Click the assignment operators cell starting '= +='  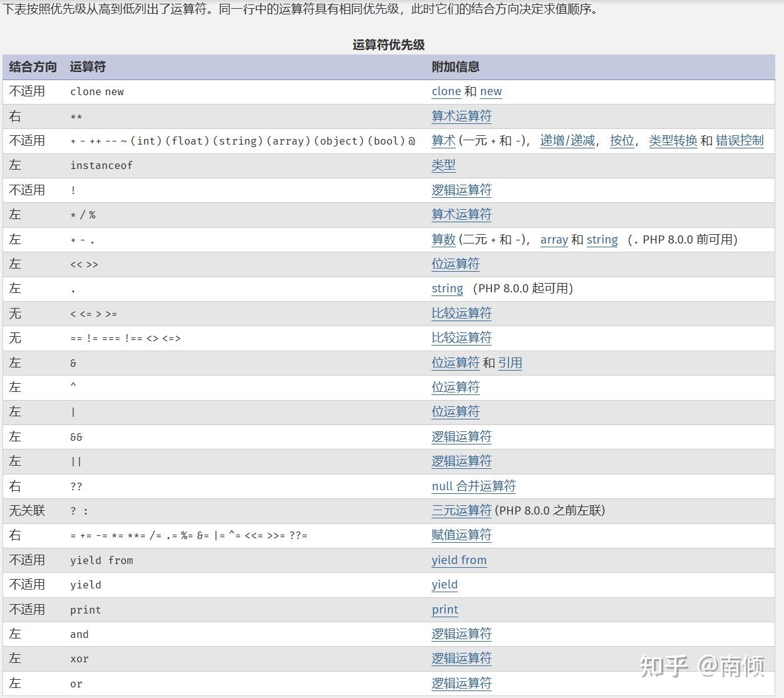pos(189,536)
